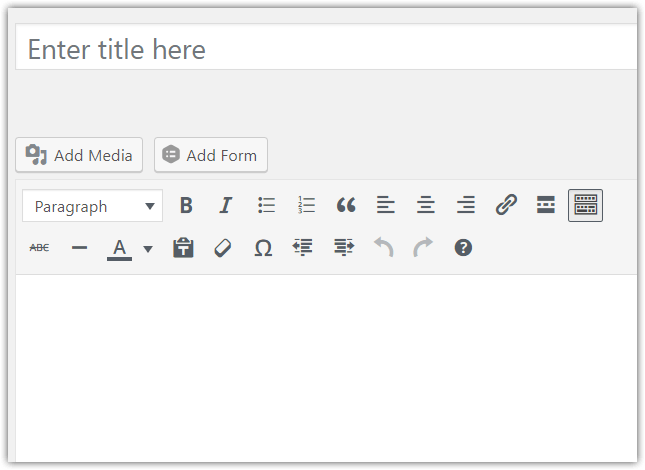Insert or edit a link
The image size is (645, 470).
[x=506, y=205]
